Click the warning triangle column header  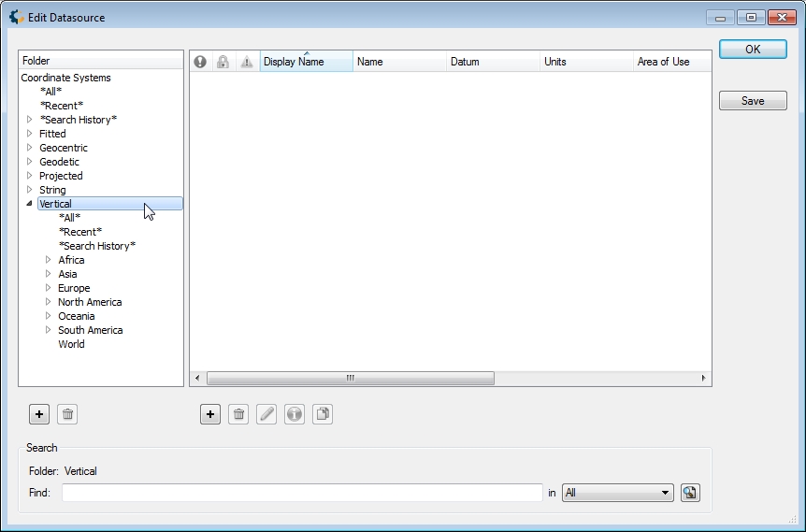click(247, 62)
